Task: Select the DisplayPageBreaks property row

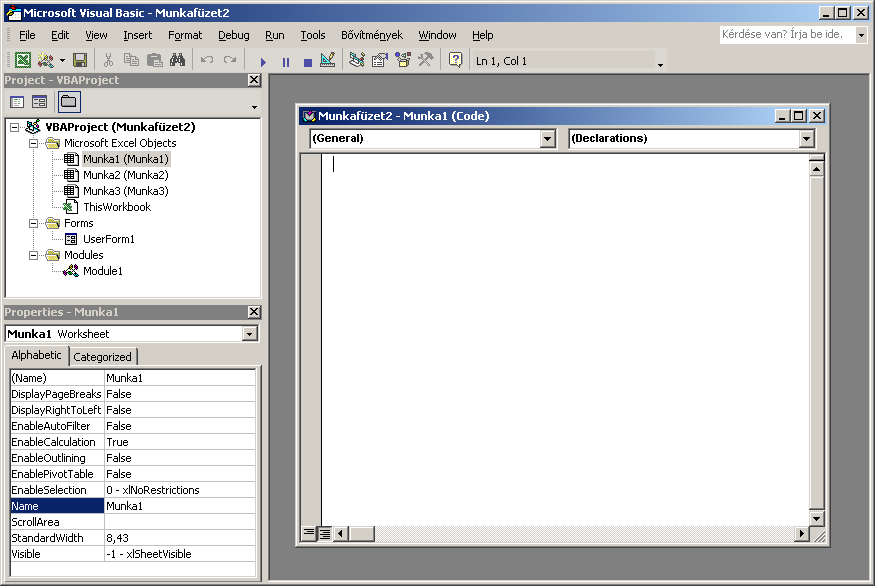Action: [x=133, y=394]
